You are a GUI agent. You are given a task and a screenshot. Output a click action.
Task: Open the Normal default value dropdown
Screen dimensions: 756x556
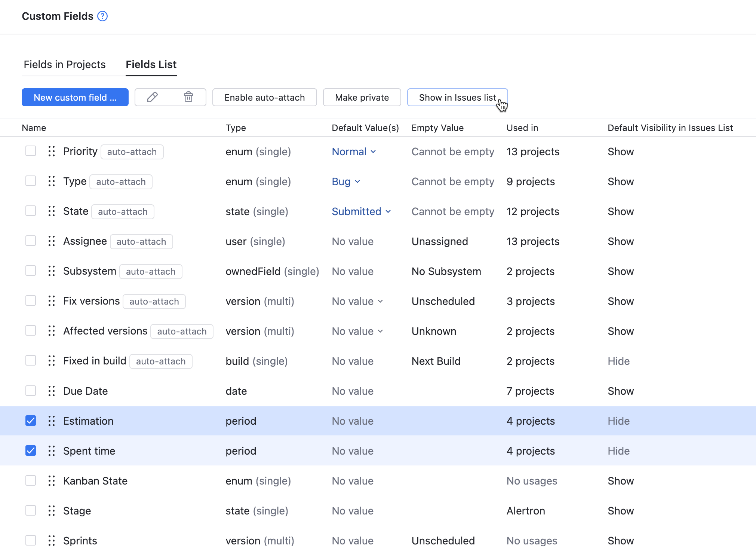tap(353, 152)
